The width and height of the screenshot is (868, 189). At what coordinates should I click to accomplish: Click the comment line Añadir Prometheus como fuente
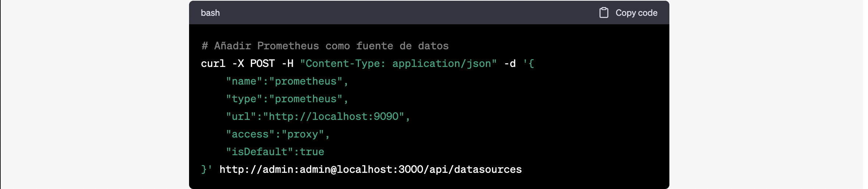(325, 46)
